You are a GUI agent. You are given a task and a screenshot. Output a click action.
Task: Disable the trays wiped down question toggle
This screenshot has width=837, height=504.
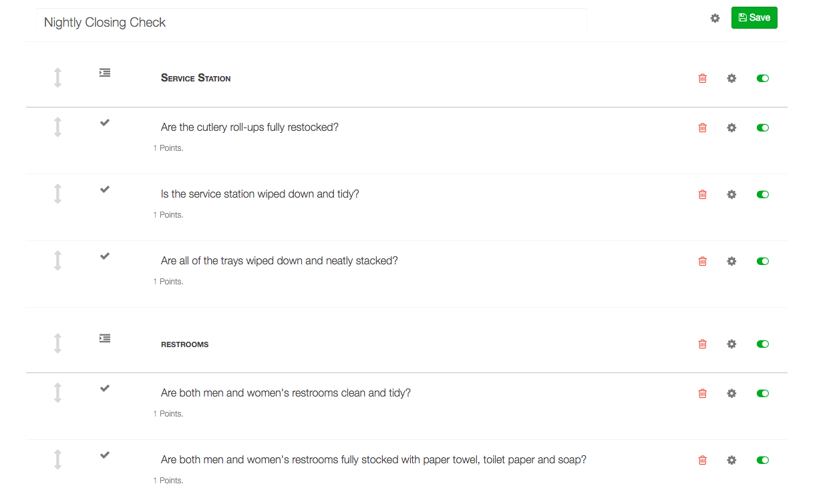pyautogui.click(x=763, y=261)
